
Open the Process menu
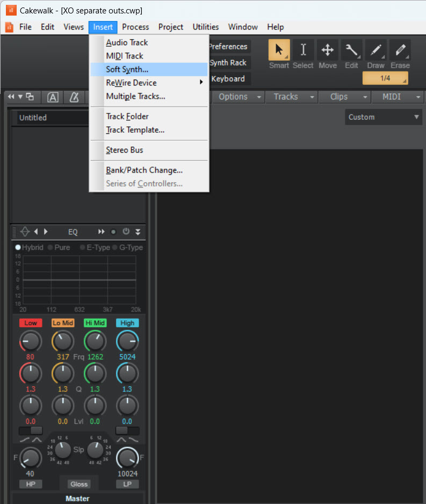[x=135, y=27]
